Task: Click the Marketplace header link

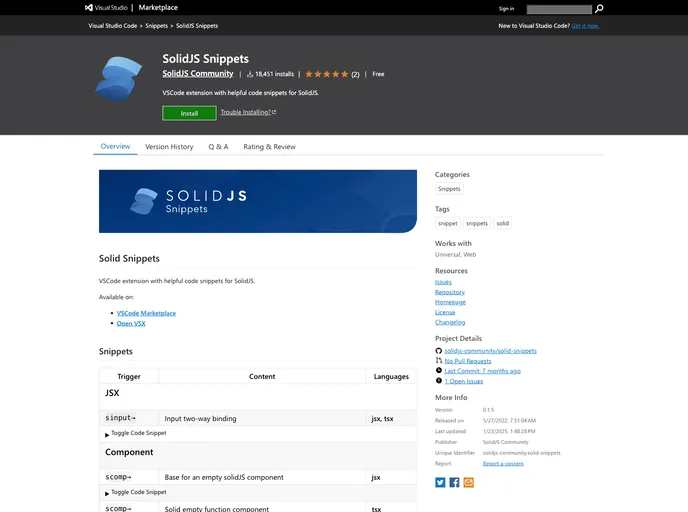Action: (x=158, y=7)
